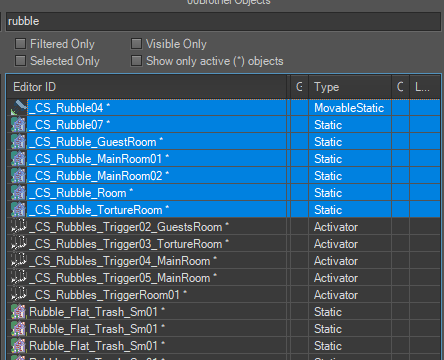Enable the Selected Only checkbox
The image size is (444, 360).
click(x=20, y=61)
